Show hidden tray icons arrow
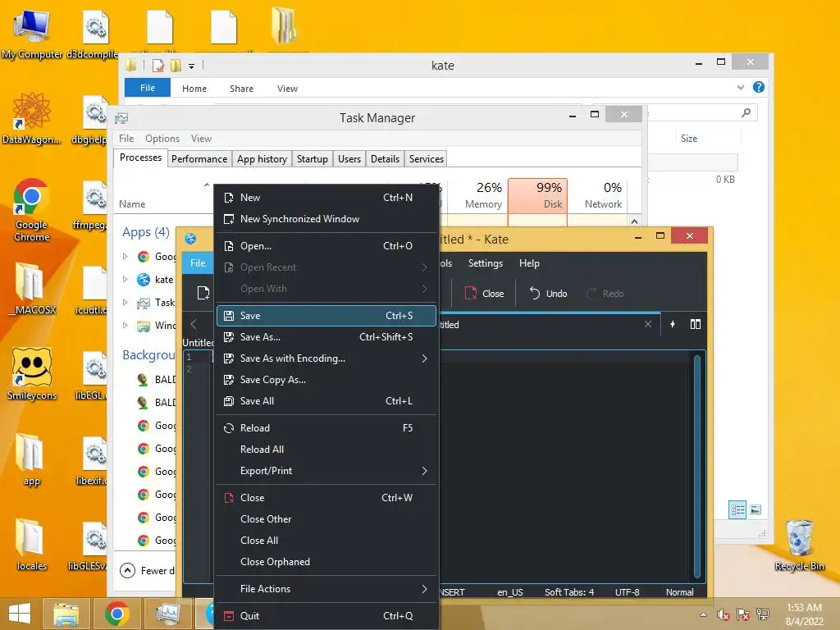840x630 pixels. (703, 615)
